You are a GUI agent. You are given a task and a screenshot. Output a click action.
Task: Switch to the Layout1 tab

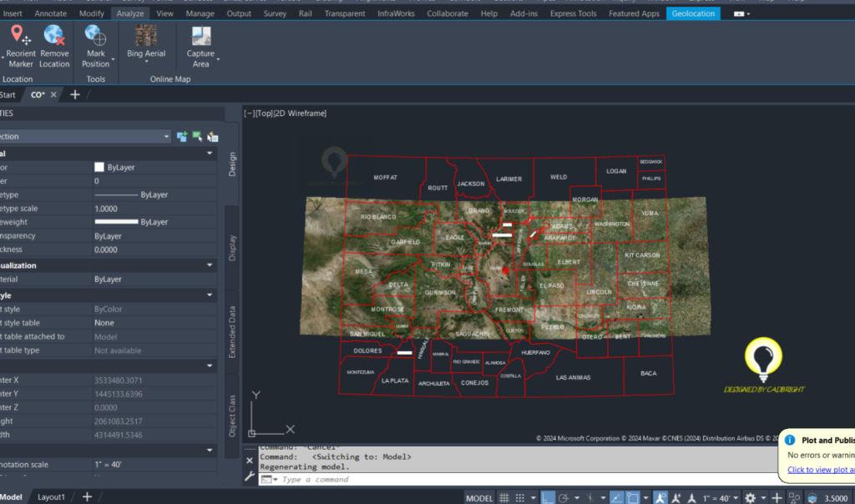pyautogui.click(x=52, y=496)
